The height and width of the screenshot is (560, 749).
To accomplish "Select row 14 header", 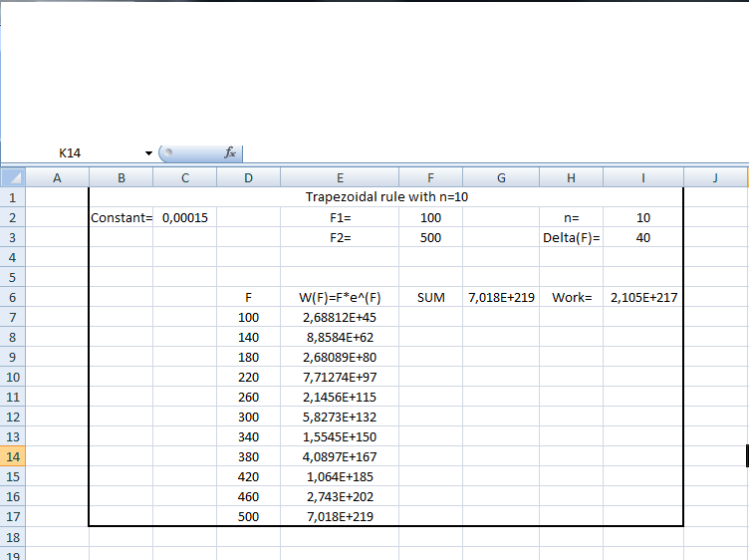I will 12,456.
